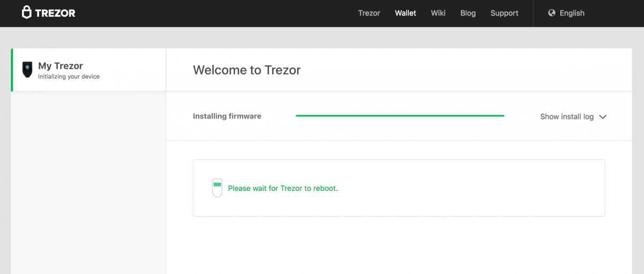Click 'Initializing your device' subtitle
This screenshot has width=644, height=274.
pos(69,77)
